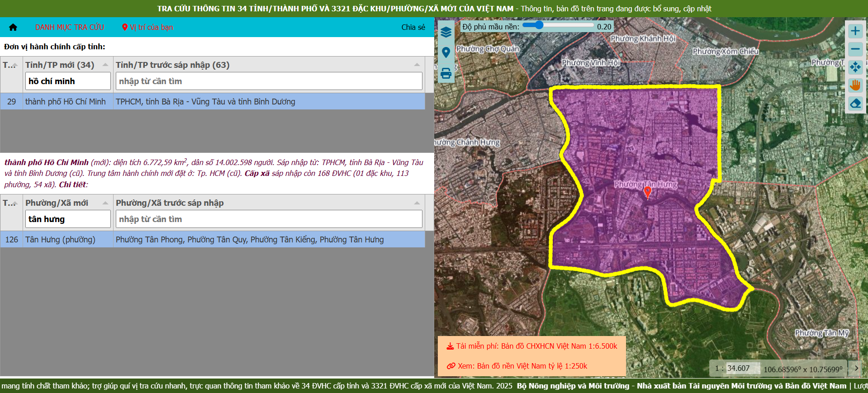Sort 'Tỉnh/TP trước sáp nhập (63)' column

click(x=417, y=65)
